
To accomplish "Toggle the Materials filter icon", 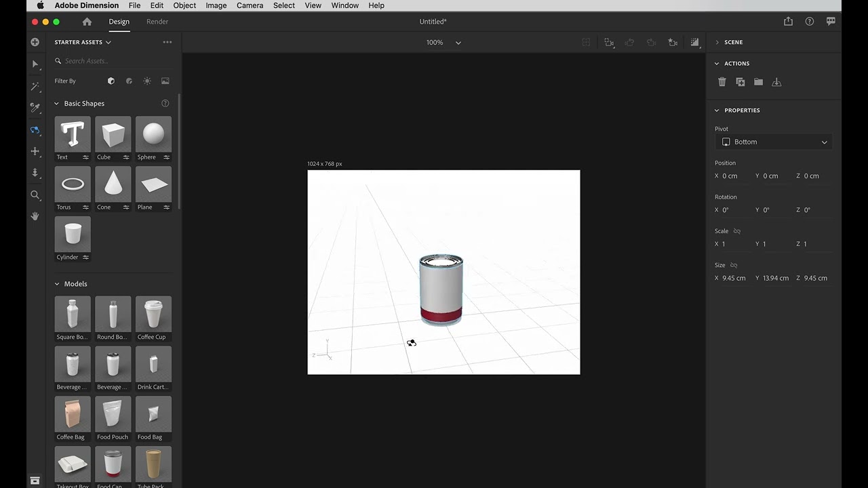I will [x=129, y=81].
